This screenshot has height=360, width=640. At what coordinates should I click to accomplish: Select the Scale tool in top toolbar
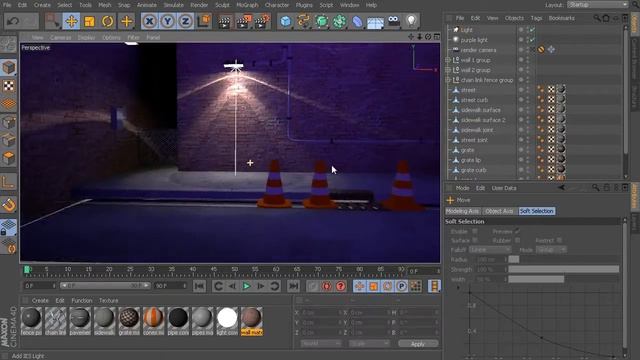click(x=89, y=21)
